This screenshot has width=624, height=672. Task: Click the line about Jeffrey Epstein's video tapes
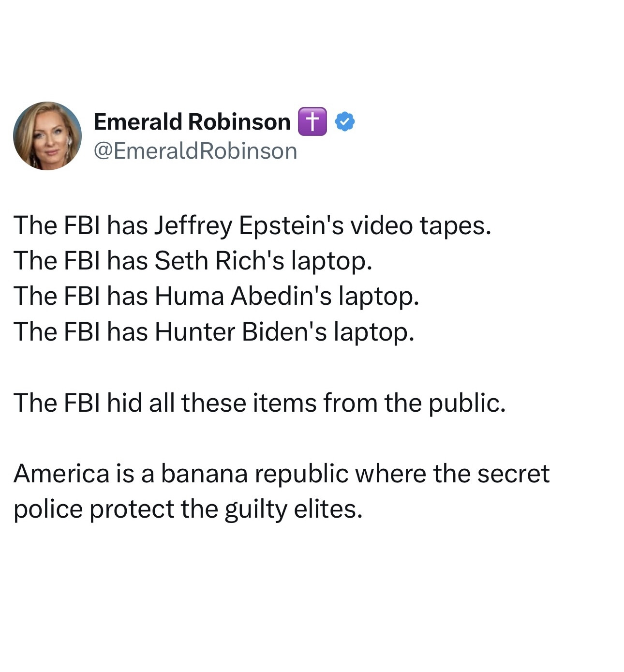click(x=252, y=225)
